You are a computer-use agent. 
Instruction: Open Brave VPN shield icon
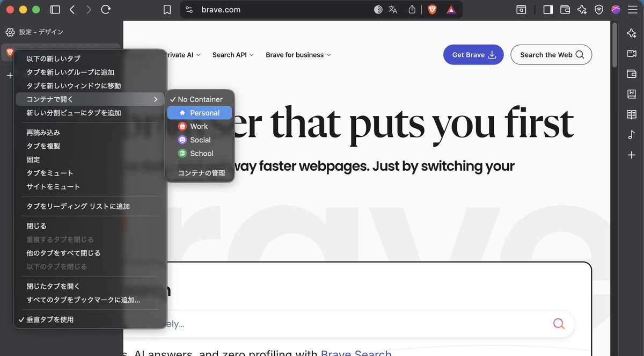click(x=599, y=10)
